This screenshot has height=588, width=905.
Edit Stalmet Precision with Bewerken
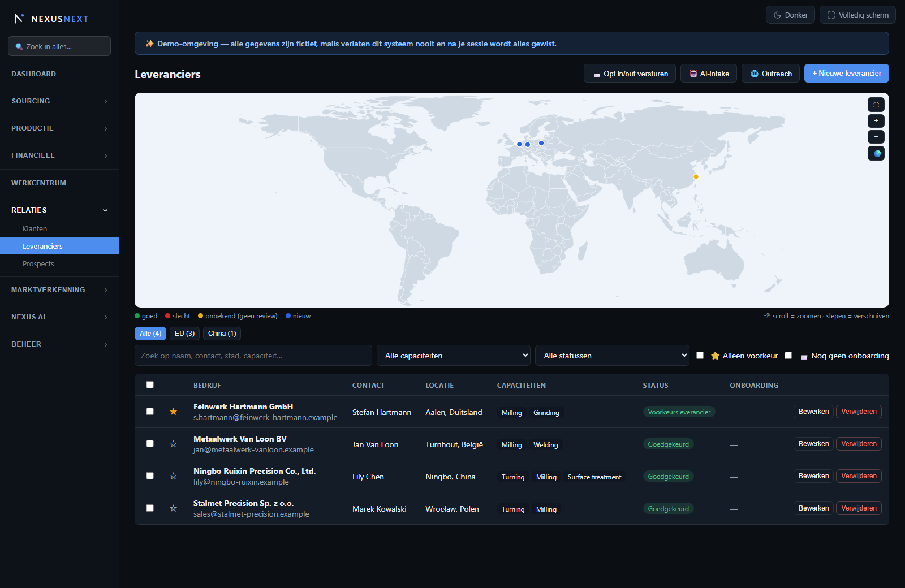[x=813, y=508]
